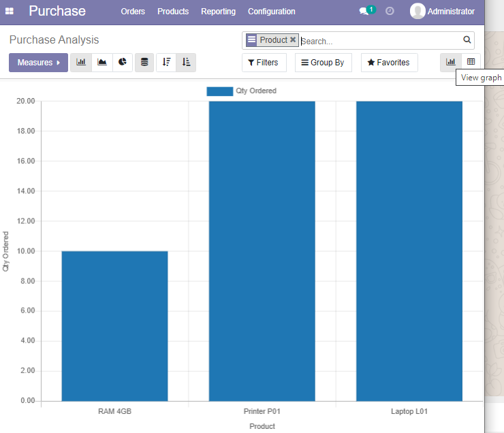Screen dimensions: 504x433
Task: Click the Product facet list icon
Action: tap(252, 40)
